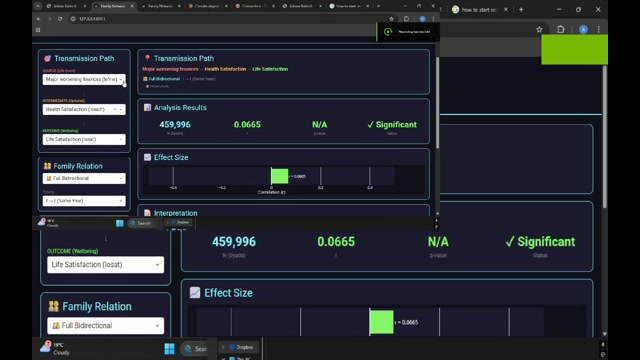Open the apps grid icon below address bar
The image size is (640, 360).
pos(38,30)
